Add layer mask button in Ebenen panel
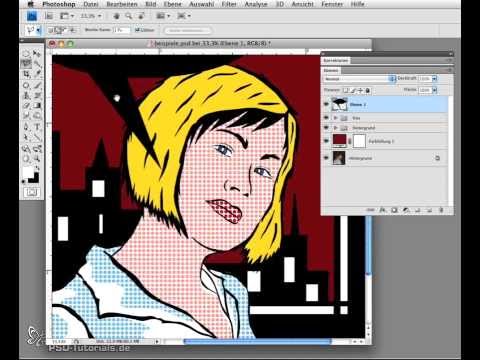The width and height of the screenshot is (480, 360). pos(394,210)
